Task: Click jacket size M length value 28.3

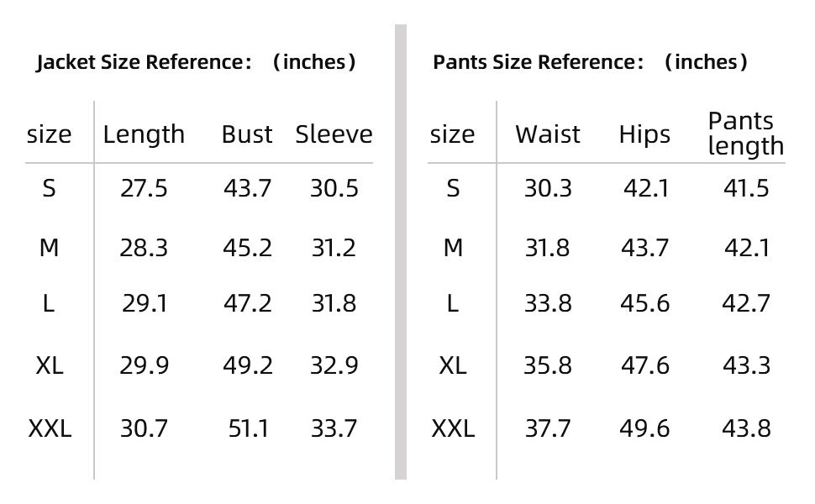Action: (x=144, y=248)
